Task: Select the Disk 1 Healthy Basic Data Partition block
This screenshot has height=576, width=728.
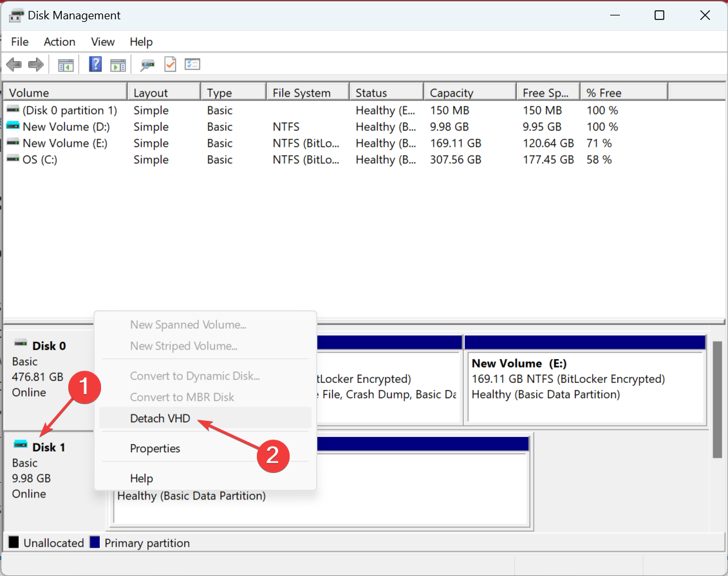Action: [x=321, y=481]
